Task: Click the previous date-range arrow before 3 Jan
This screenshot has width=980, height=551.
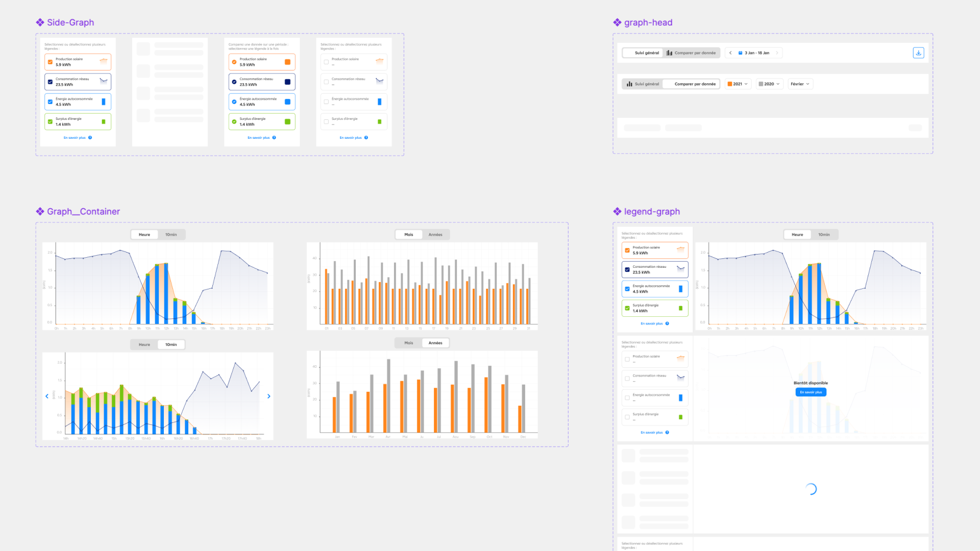Action: (x=730, y=53)
